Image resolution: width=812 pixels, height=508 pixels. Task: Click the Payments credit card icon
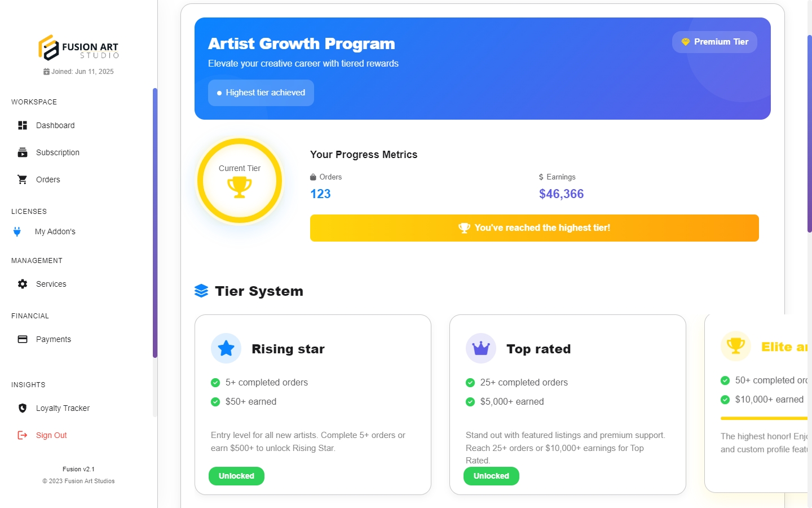tap(23, 339)
